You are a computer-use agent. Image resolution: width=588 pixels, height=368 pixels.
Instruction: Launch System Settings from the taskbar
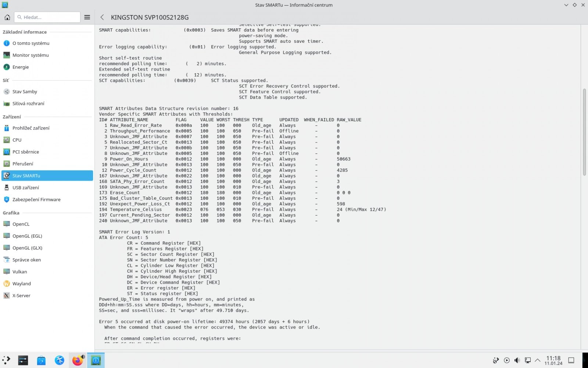23,360
